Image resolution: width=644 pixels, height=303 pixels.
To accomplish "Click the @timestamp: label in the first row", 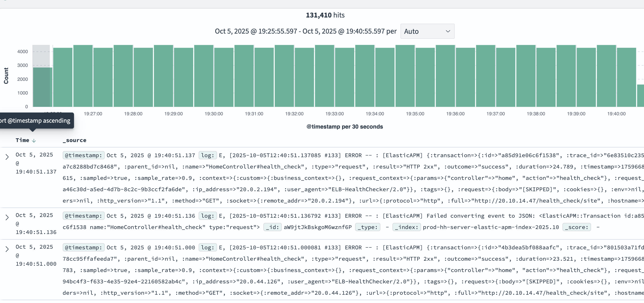I will pos(83,155).
